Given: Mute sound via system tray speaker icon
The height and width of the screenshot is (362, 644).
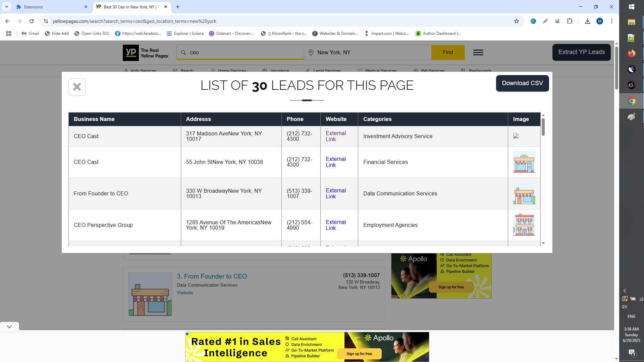Looking at the screenshot, I should (625, 306).
